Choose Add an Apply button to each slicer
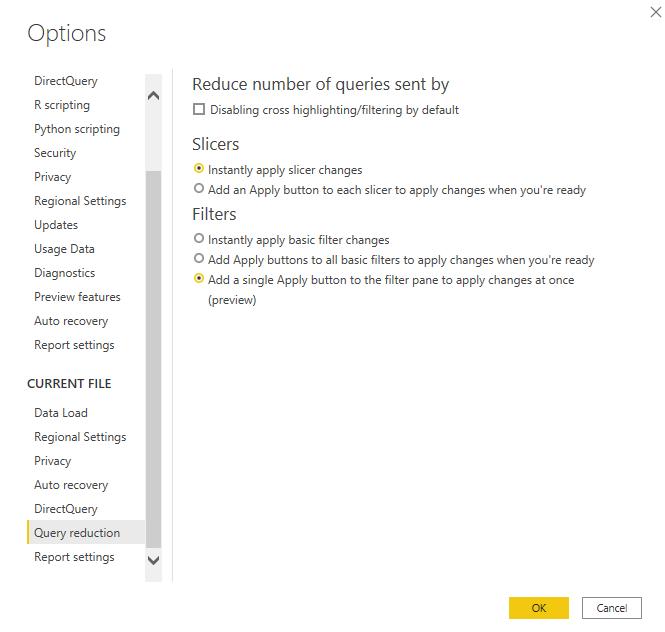The height and width of the screenshot is (632, 665). click(199, 188)
